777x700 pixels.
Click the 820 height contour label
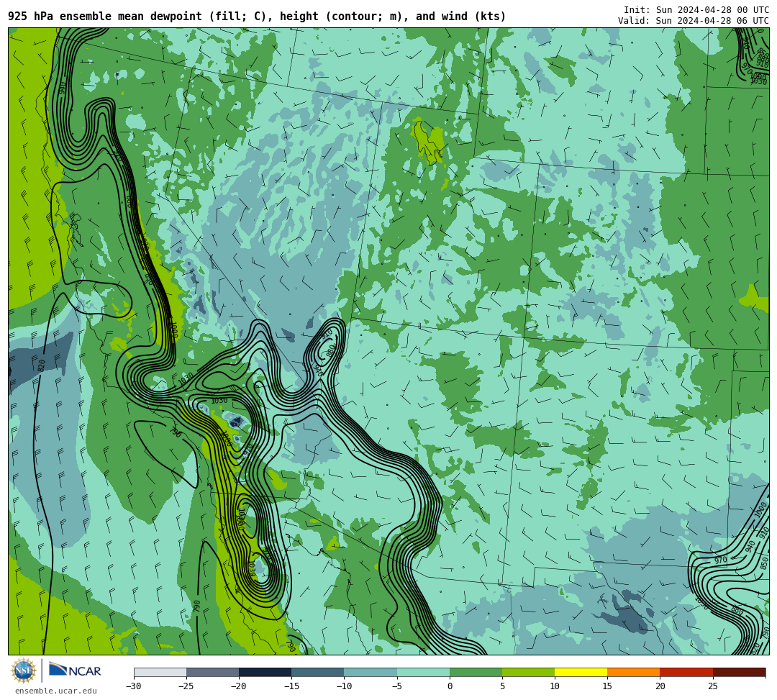(42, 365)
